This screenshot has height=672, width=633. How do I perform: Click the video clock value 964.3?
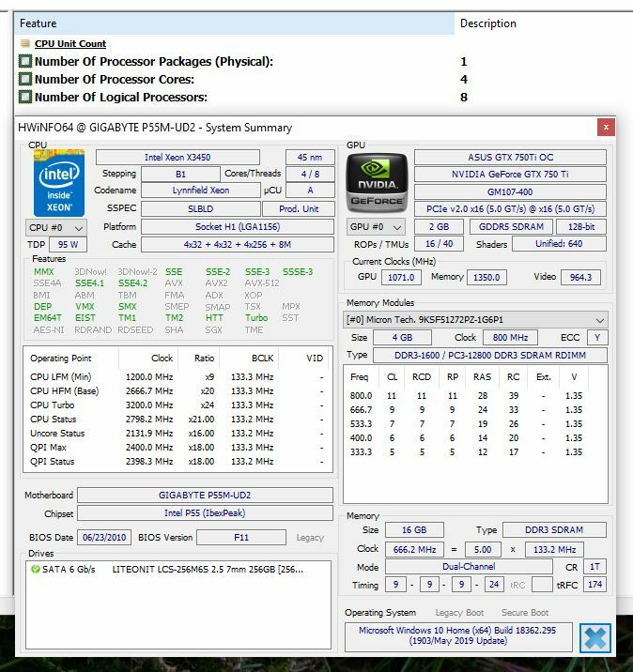pyautogui.click(x=580, y=277)
